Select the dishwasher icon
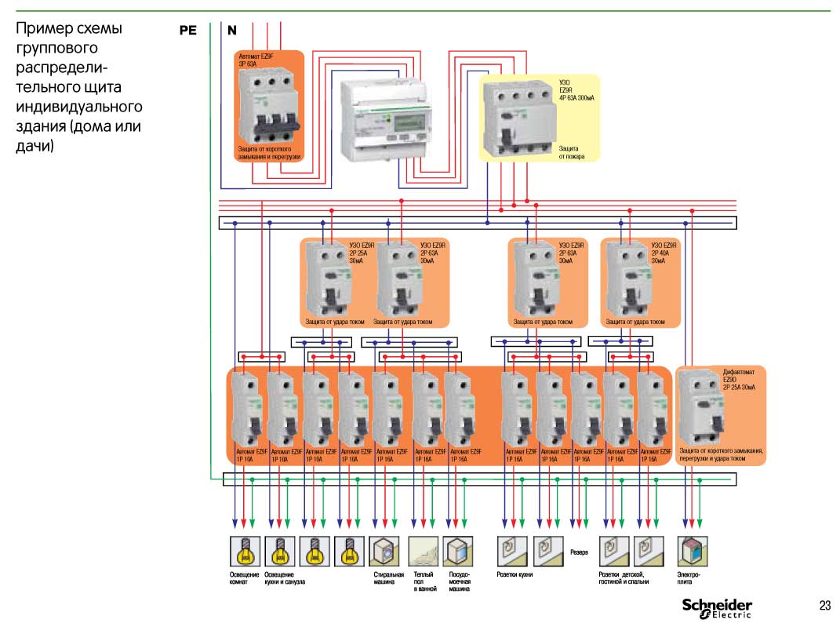 click(458, 552)
